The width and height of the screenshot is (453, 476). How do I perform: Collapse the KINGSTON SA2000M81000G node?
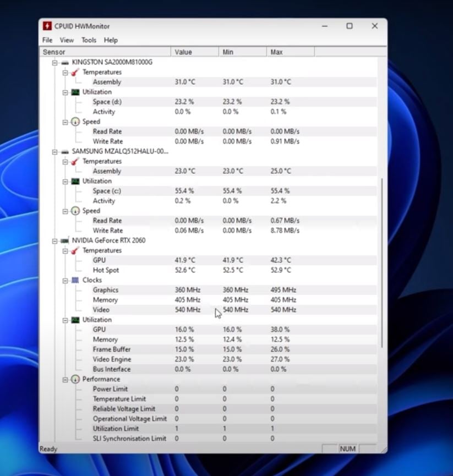coord(54,63)
